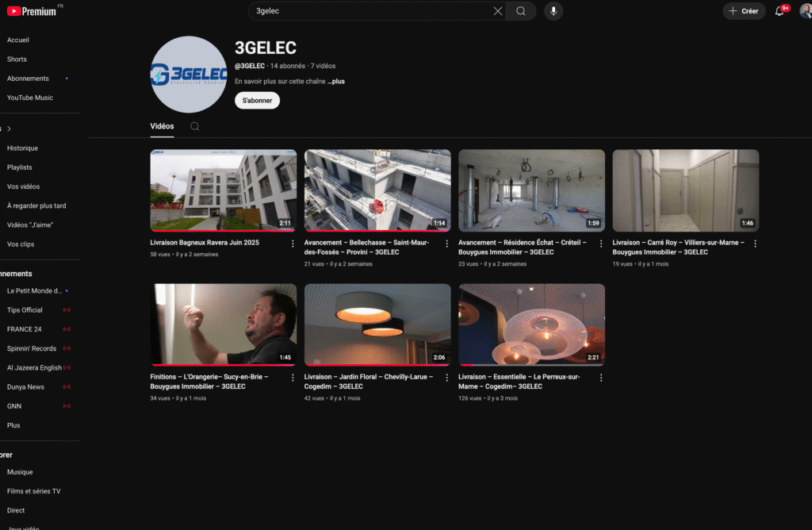Open the 3GELEC channel profile picture
This screenshot has height=530, width=812.
189,75
